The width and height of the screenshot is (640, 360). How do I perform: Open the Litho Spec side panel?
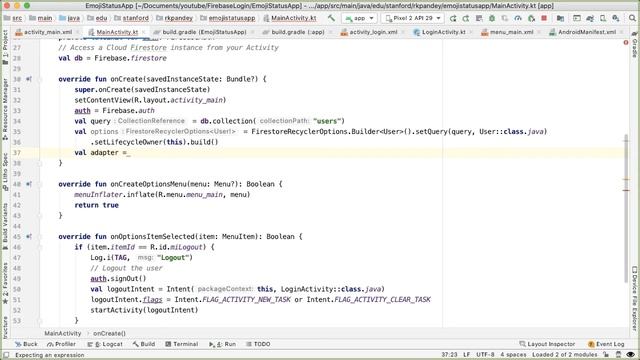tap(5, 171)
